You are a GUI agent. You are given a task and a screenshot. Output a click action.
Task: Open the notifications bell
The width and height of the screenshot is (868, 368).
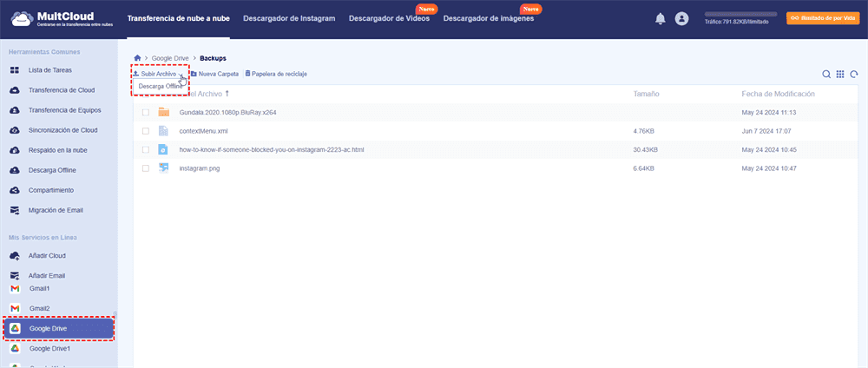pyautogui.click(x=660, y=19)
